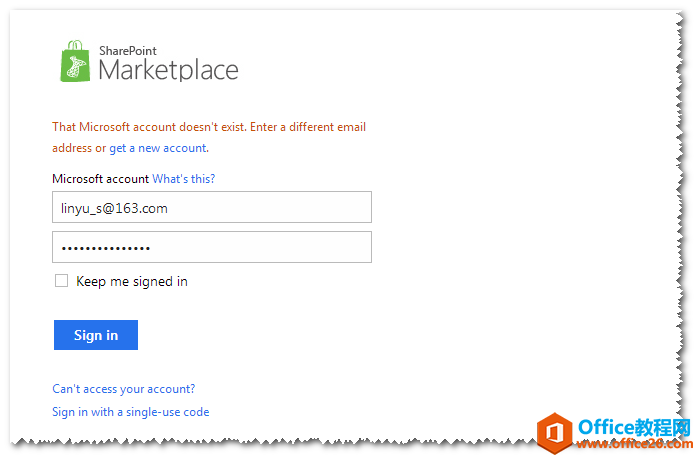Viewport: 700px width, 461px height.
Task: Click the SharePoint shopping bag logo icon
Action: (75, 61)
